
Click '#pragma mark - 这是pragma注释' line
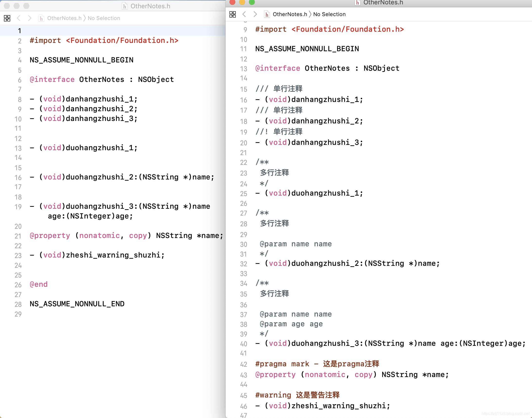click(317, 364)
